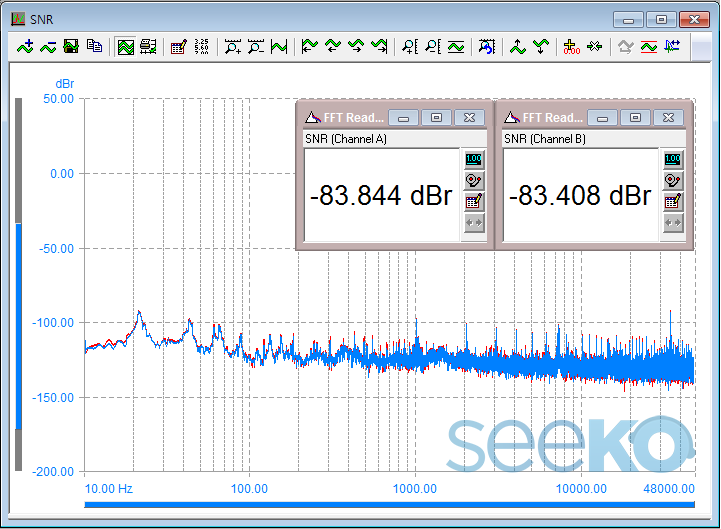Viewport: 721px width, 529px height.
Task: Undo the last zoom with blue arrow icon
Action: coord(487,46)
